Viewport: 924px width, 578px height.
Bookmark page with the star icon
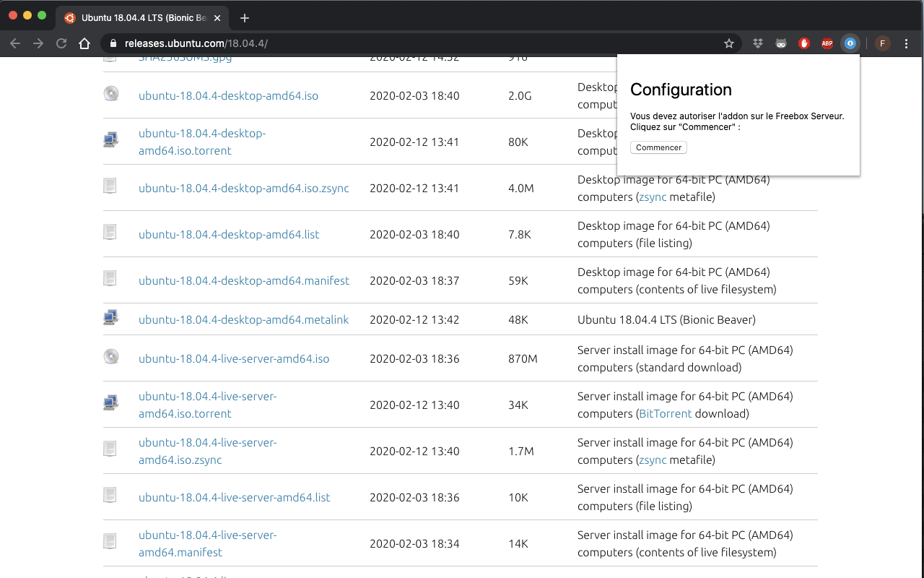point(729,43)
